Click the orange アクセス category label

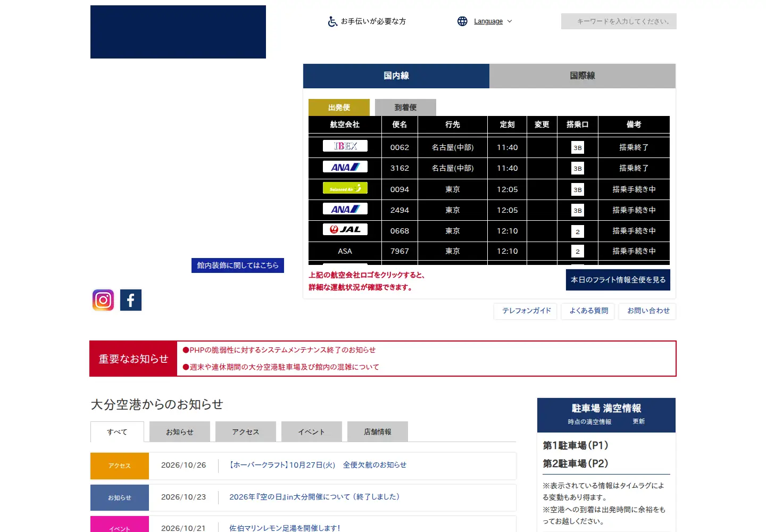(120, 466)
